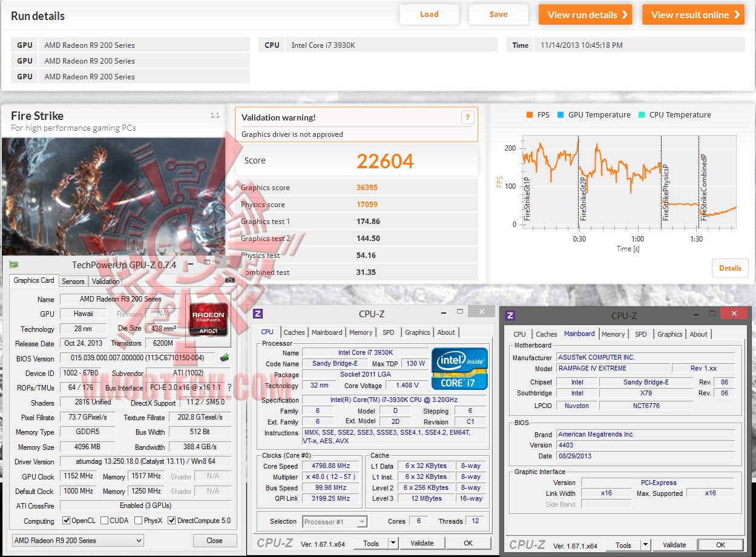Select the Graphics Card tab in GPU-Z
Image resolution: width=756 pixels, height=557 pixels.
tap(34, 280)
